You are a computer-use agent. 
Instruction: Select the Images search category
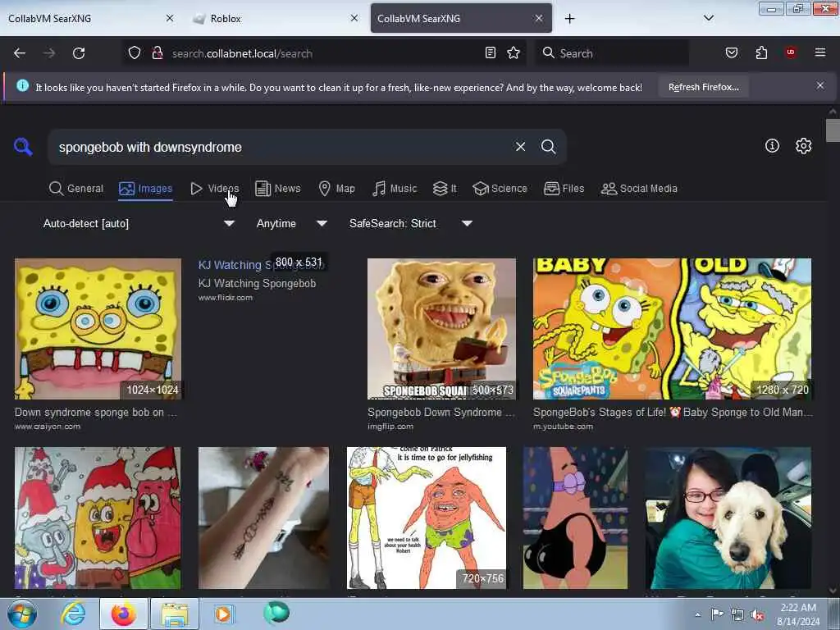pos(146,189)
